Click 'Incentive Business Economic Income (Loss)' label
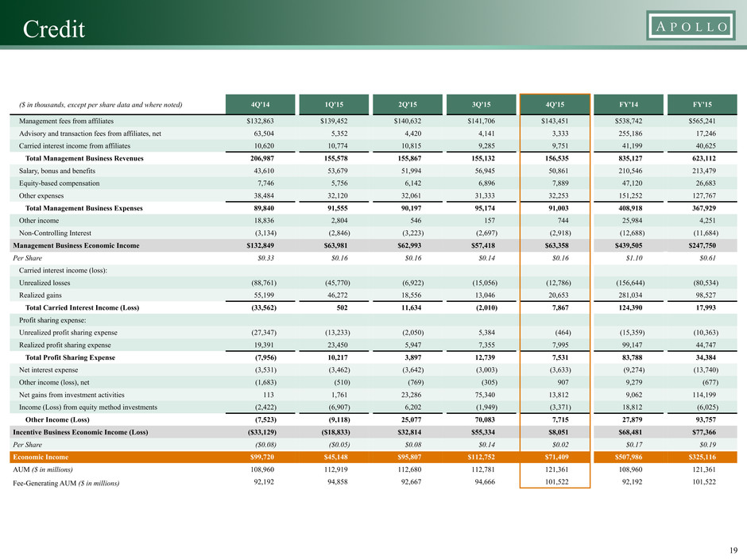This screenshot has width=747, height=560. [x=80, y=432]
